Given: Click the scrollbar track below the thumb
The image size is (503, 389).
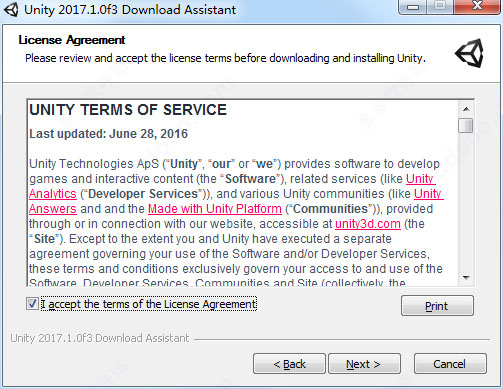Looking at the screenshot, I should [x=466, y=202].
